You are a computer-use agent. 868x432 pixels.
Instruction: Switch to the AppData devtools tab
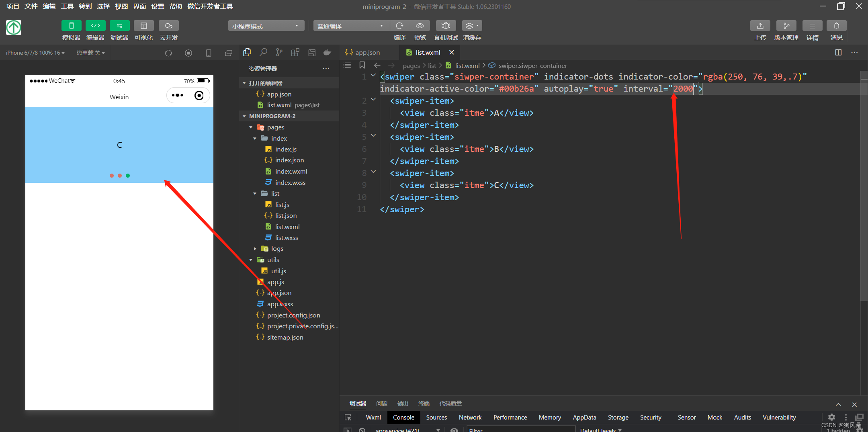(x=584, y=418)
